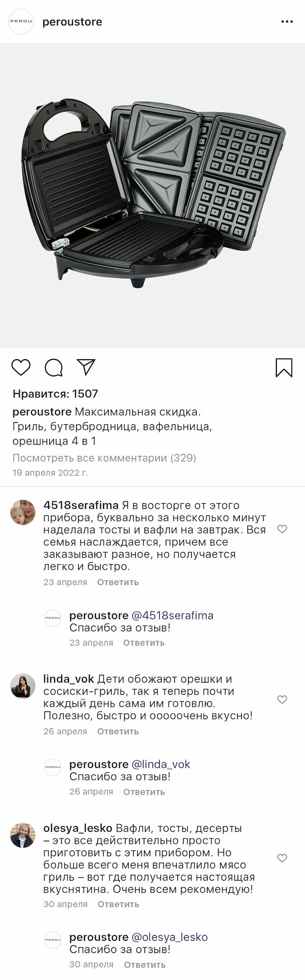This screenshot has width=305, height=980.
Task: Reply to 4518serafima's comment
Action: 118,582
